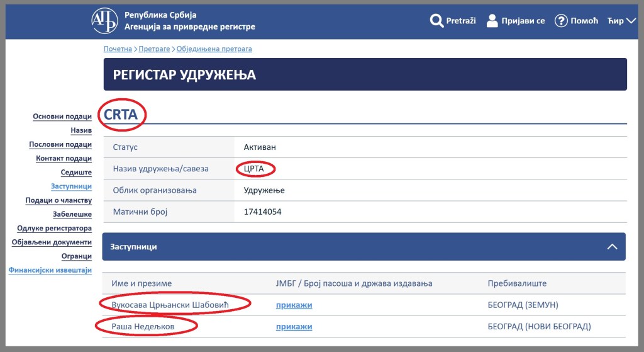This screenshot has width=644, height=352.
Task: Open Претраге breadcrumb link
Action: [x=155, y=48]
